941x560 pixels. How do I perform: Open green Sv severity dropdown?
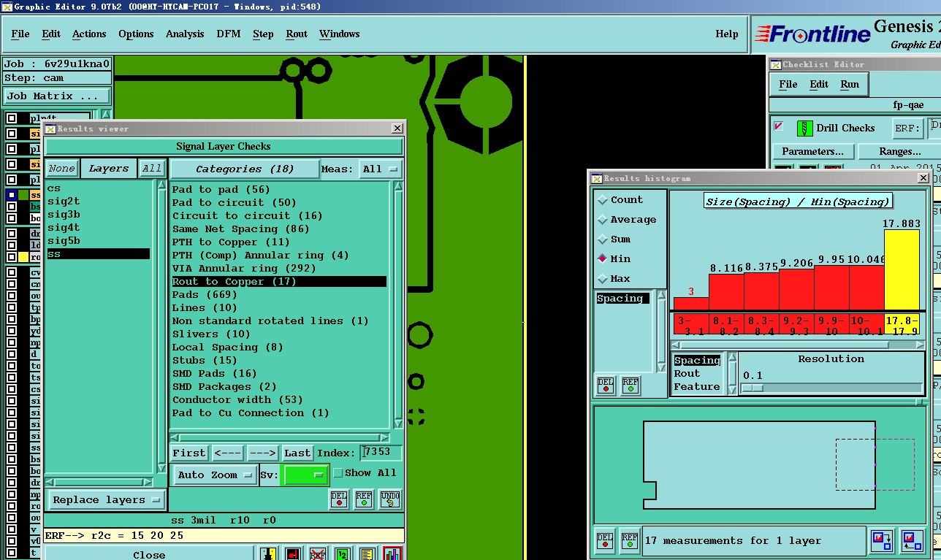tap(305, 475)
